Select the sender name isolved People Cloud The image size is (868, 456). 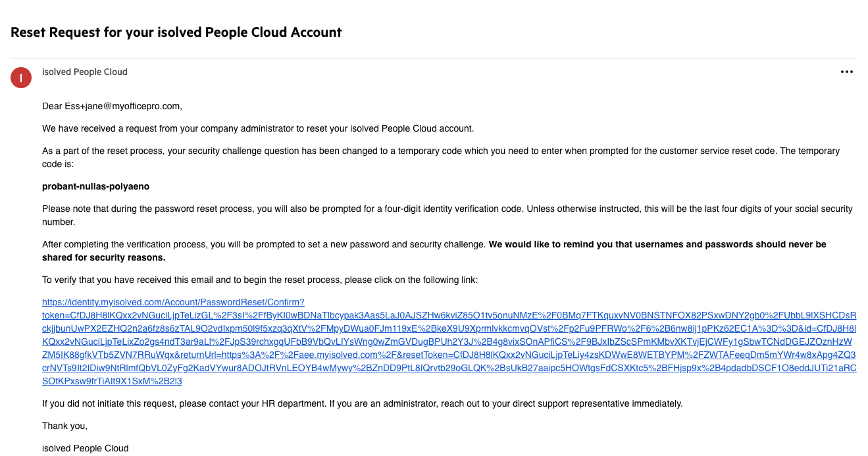(x=84, y=72)
